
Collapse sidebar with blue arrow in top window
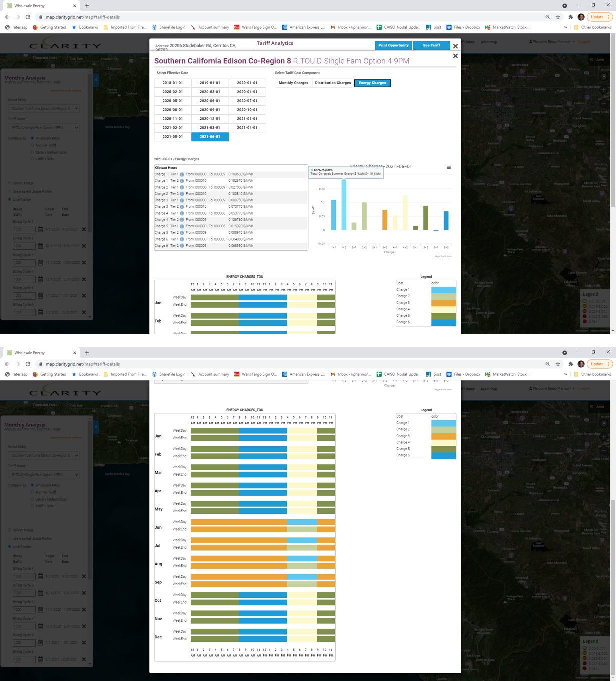tap(96, 80)
